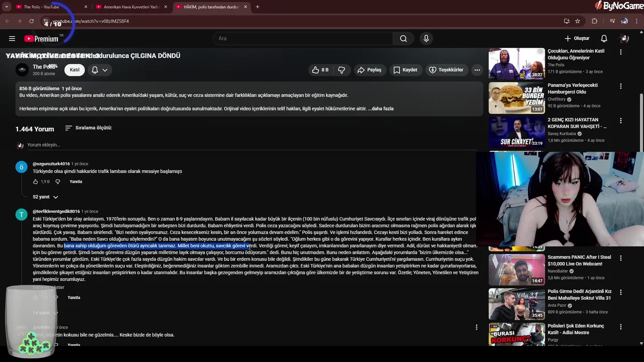Open 33 Bin Burger Yedim thumbnail

516,98
